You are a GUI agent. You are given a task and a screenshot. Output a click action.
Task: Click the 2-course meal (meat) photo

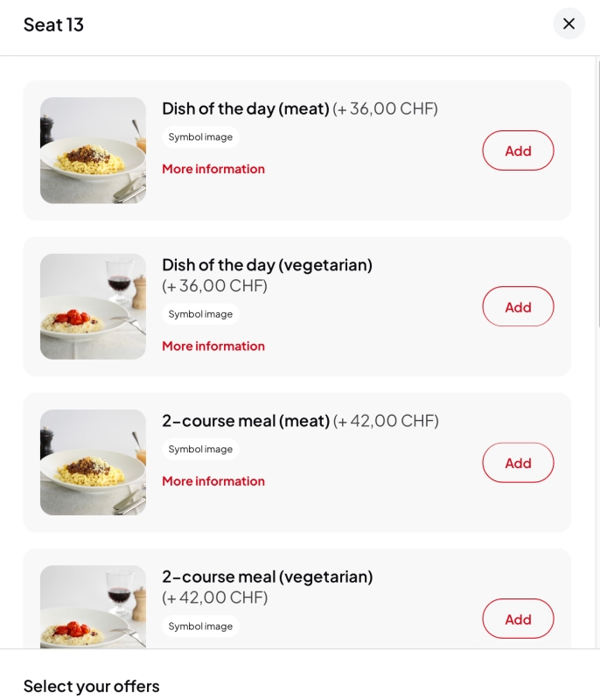[x=93, y=463]
